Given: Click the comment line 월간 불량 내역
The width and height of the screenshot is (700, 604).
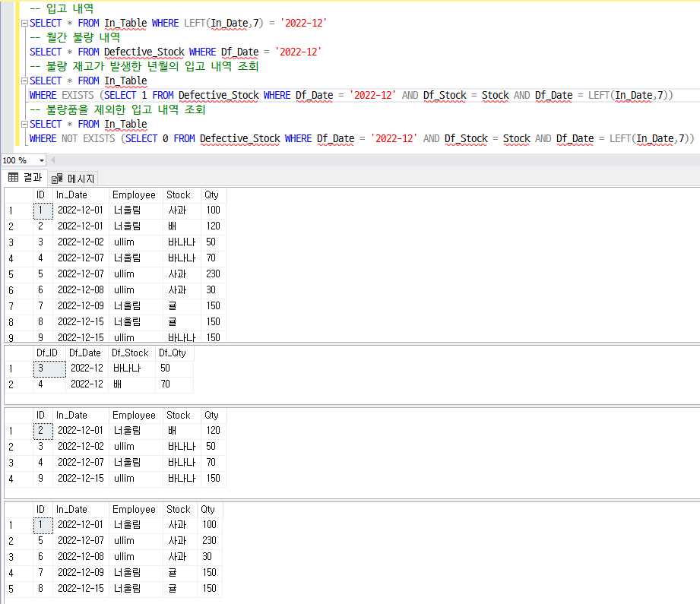Looking at the screenshot, I should [75, 37].
